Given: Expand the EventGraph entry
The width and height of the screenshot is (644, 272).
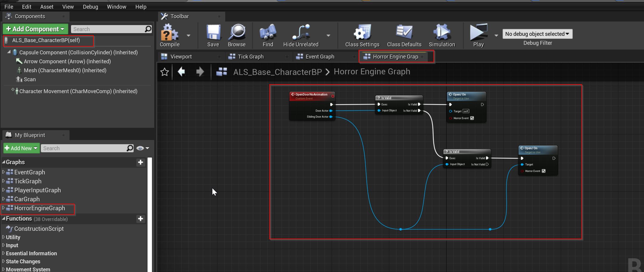Looking at the screenshot, I should pyautogui.click(x=4, y=172).
